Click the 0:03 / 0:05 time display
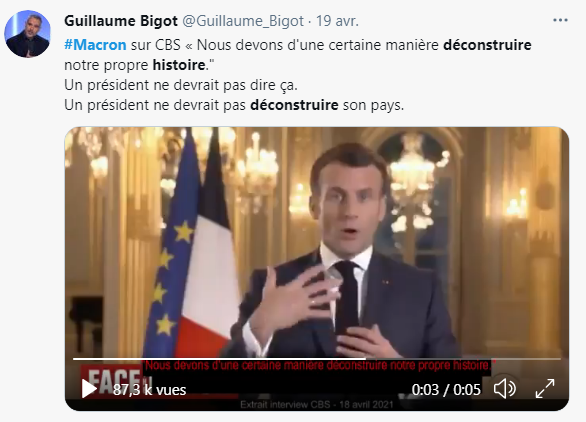Screen dimensions: 586x422 pyautogui.click(x=446, y=390)
